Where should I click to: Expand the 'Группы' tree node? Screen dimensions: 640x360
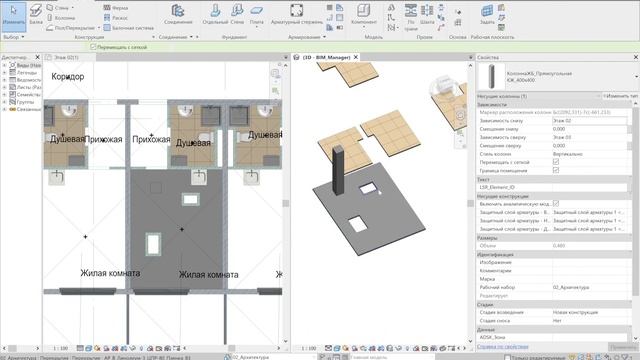coord(4,102)
